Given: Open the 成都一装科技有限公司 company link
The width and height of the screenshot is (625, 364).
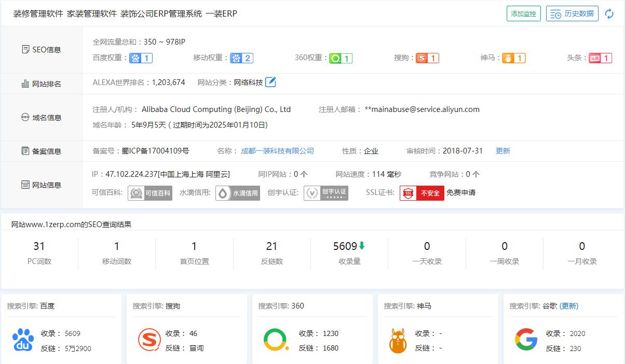Looking at the screenshot, I should coord(277,151).
